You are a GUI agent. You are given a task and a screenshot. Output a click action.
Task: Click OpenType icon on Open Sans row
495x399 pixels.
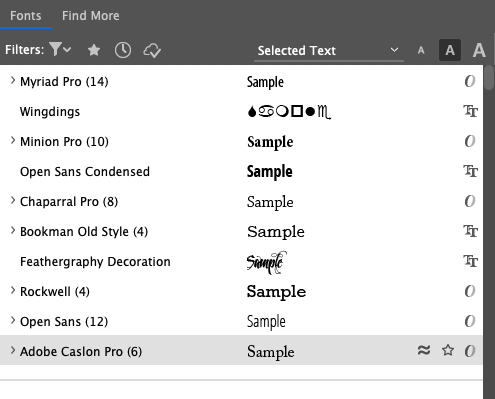point(470,321)
